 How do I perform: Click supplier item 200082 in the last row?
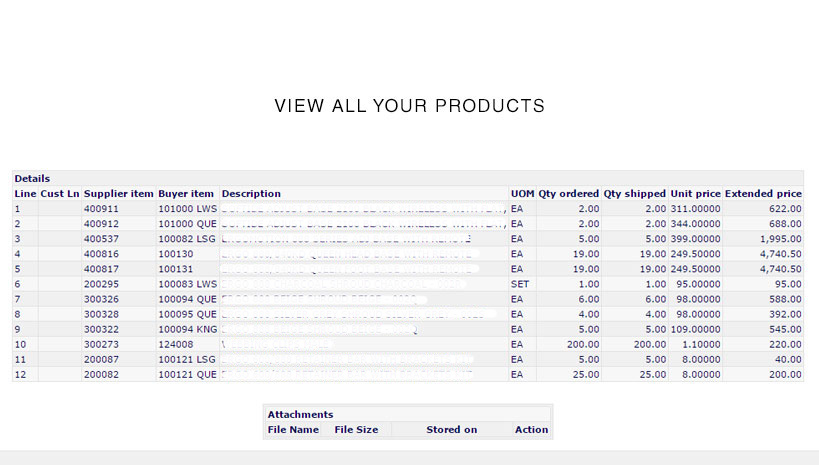point(100,374)
